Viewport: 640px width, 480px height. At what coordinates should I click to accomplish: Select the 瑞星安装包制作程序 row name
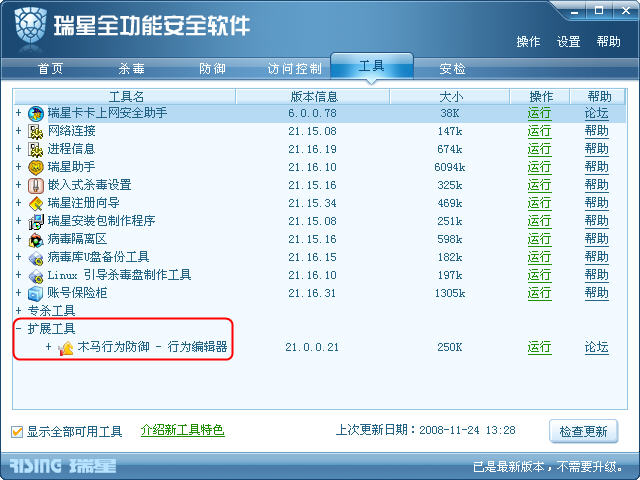[x=101, y=221]
